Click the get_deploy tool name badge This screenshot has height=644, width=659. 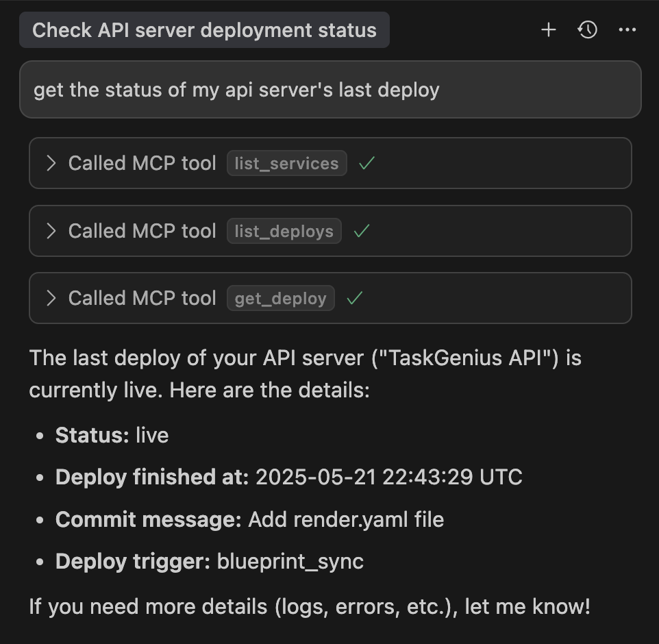point(281,298)
